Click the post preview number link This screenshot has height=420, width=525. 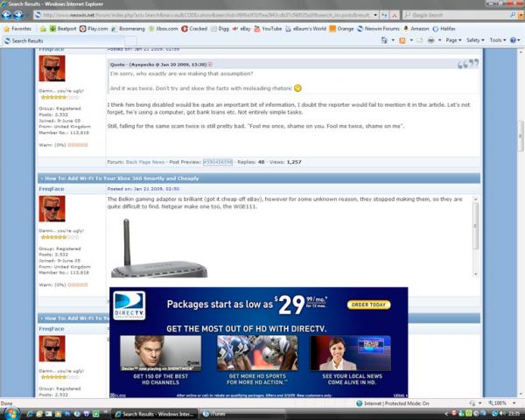point(218,162)
